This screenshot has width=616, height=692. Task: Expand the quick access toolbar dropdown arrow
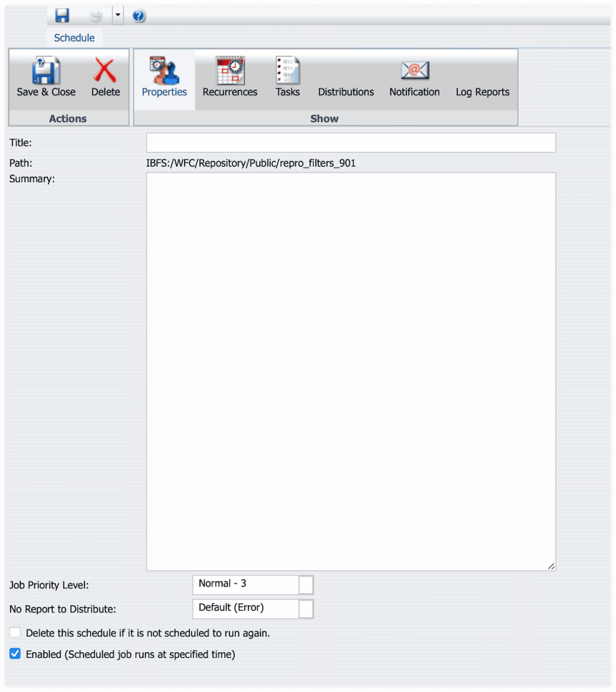(117, 15)
